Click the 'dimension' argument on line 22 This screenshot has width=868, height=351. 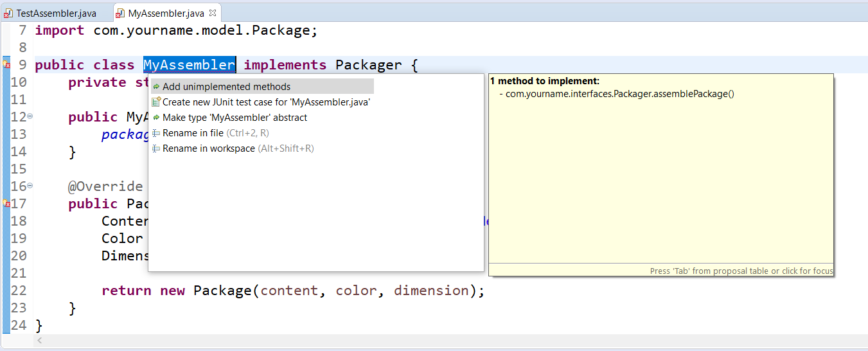click(432, 291)
